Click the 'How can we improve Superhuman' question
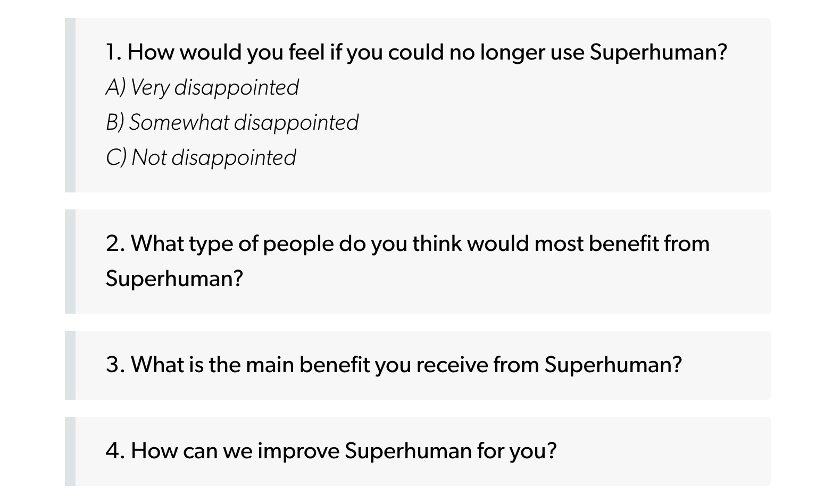The height and width of the screenshot is (504, 833). [x=331, y=451]
